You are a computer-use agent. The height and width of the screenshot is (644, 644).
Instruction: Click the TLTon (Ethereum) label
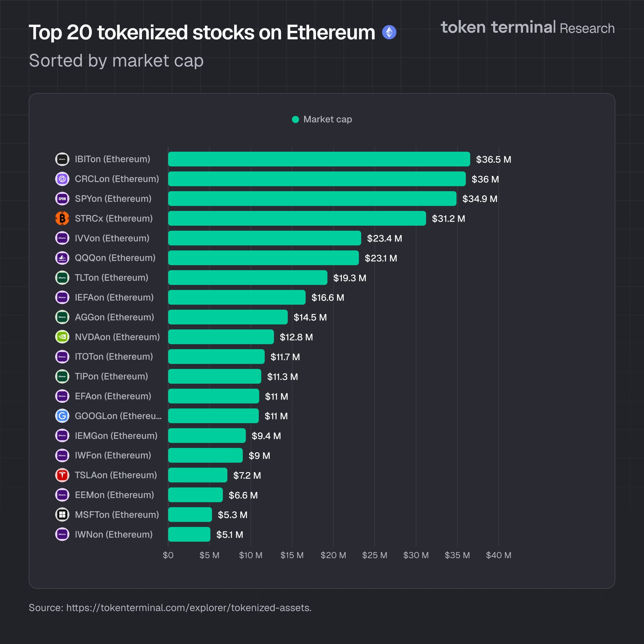coord(111,278)
